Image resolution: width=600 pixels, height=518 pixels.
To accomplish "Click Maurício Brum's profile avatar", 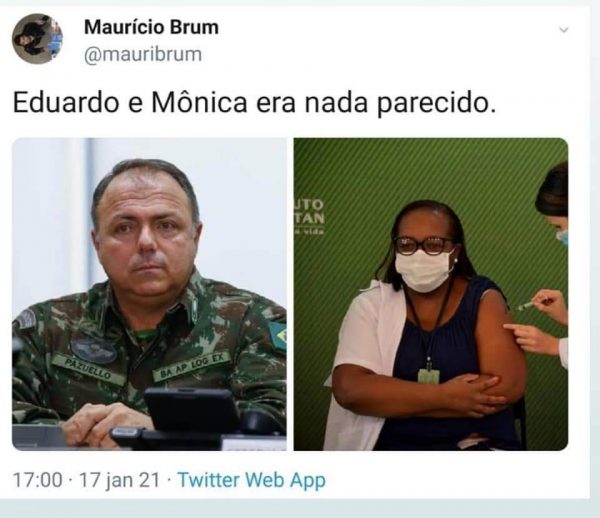I will 37,38.
